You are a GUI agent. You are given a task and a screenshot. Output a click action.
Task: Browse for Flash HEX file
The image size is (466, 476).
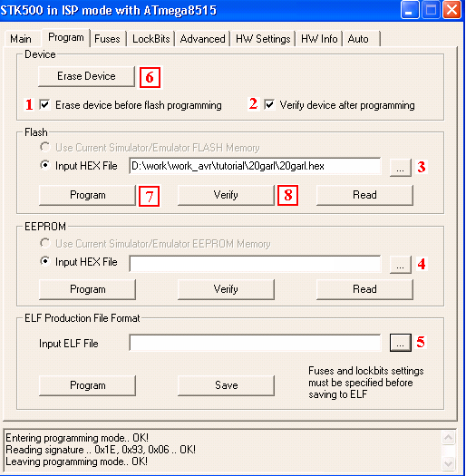click(x=401, y=167)
